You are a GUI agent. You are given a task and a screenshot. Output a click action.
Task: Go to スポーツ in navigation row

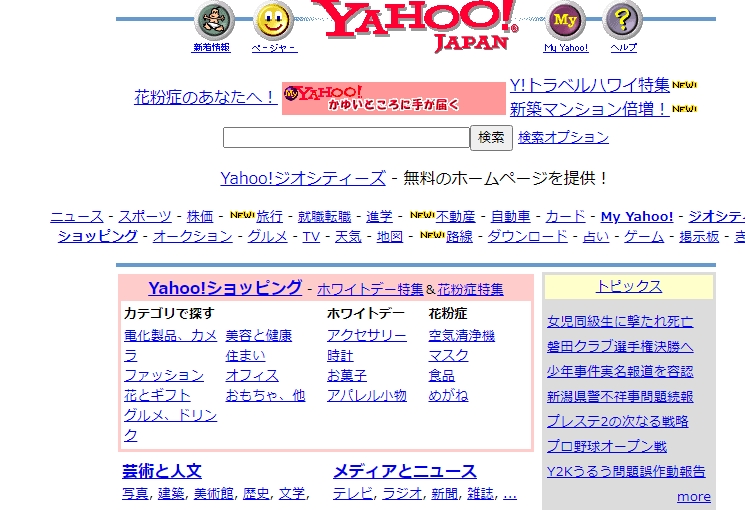pyautogui.click(x=145, y=216)
